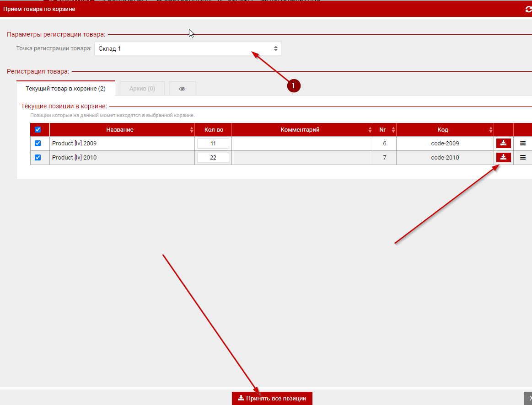The width and height of the screenshot is (532, 405).
Task: Click the refresh icon in the dialog header
Action: pos(528,9)
